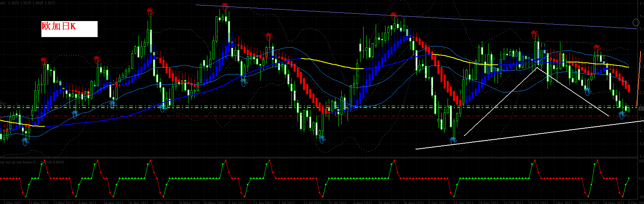
Task: Click the blue hand marker below the mid-June pullback
Action: [x=244, y=82]
